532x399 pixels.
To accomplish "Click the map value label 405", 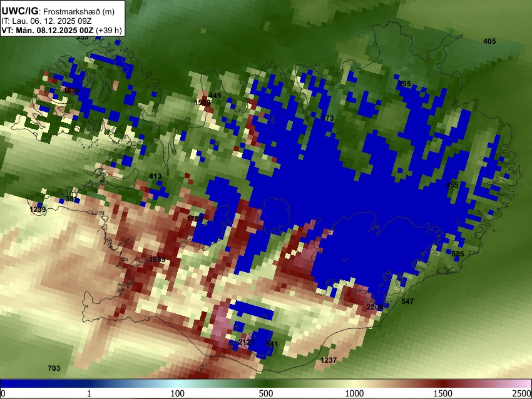I will click(489, 41).
